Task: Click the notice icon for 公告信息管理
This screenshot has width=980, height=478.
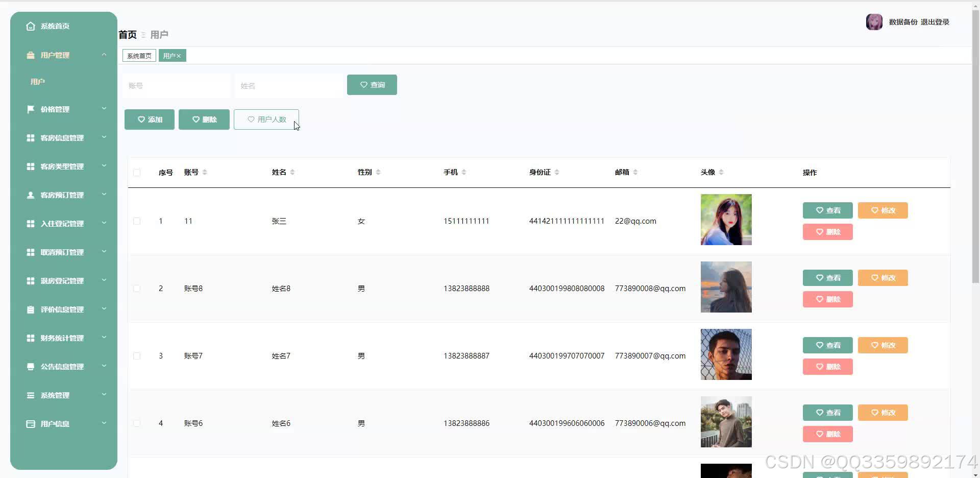Action: point(31,367)
